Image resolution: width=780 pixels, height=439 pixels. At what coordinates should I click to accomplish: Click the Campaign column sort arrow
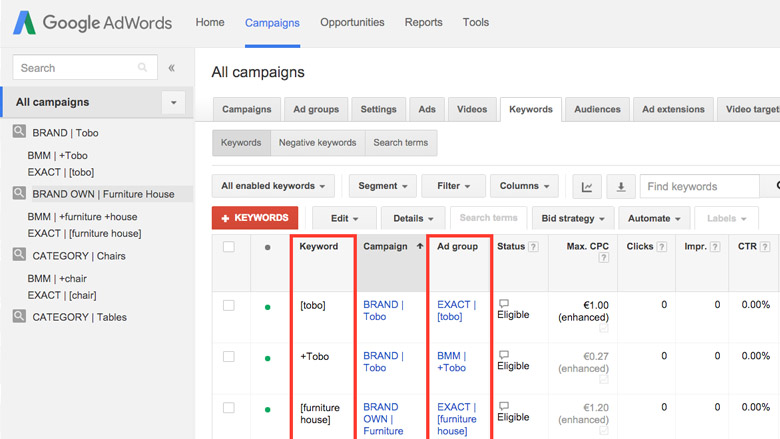pyautogui.click(x=420, y=246)
